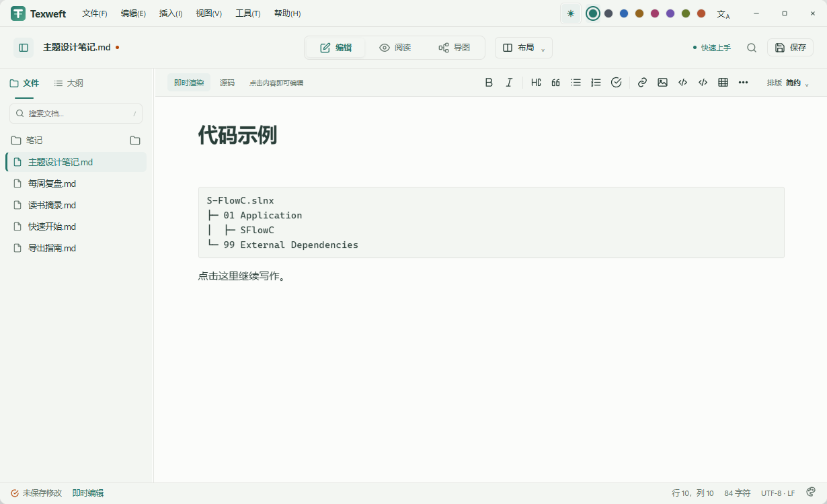Create new folder icon beside 笔记
The height and width of the screenshot is (504, 827).
pyautogui.click(x=135, y=140)
